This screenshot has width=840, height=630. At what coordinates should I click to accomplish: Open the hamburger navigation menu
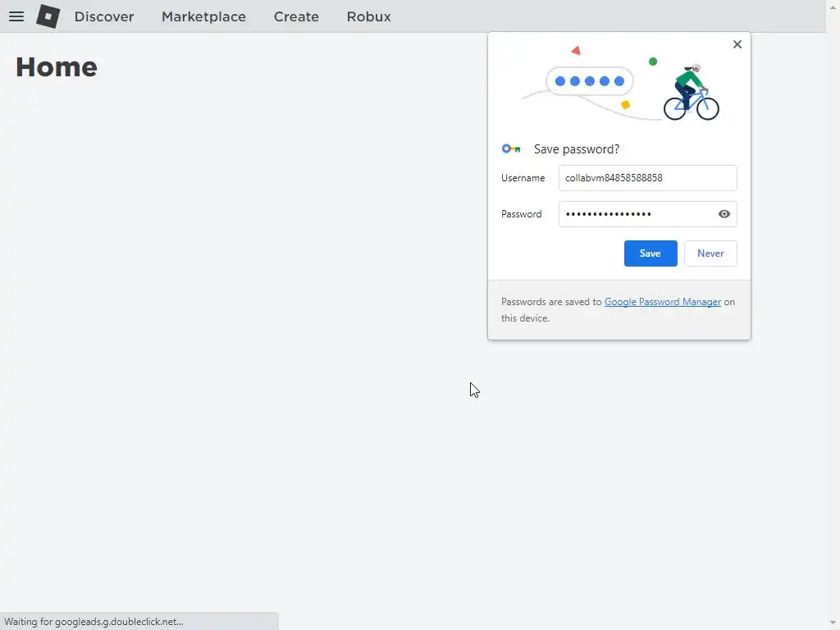[16, 16]
